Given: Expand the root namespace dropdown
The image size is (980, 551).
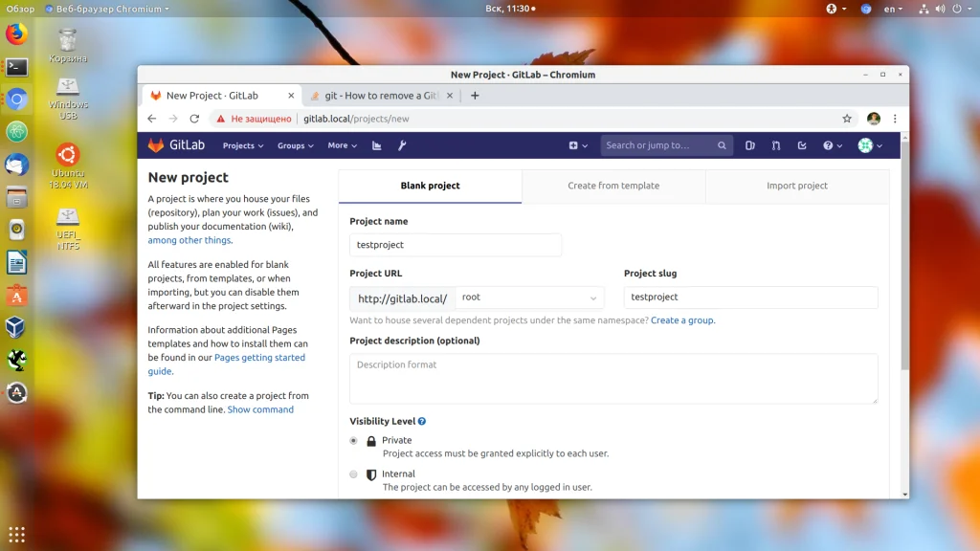Looking at the screenshot, I should coord(529,298).
